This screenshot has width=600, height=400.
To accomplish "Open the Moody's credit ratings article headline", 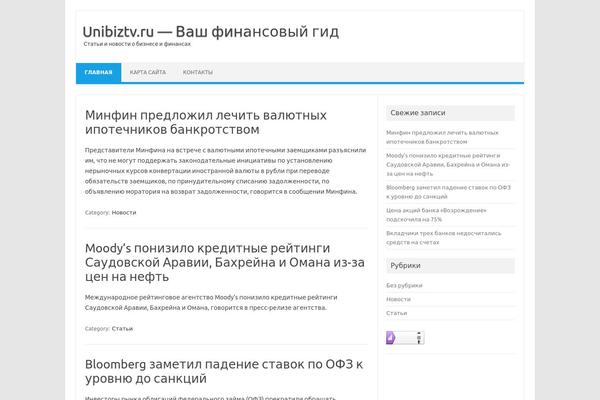I will (x=225, y=262).
